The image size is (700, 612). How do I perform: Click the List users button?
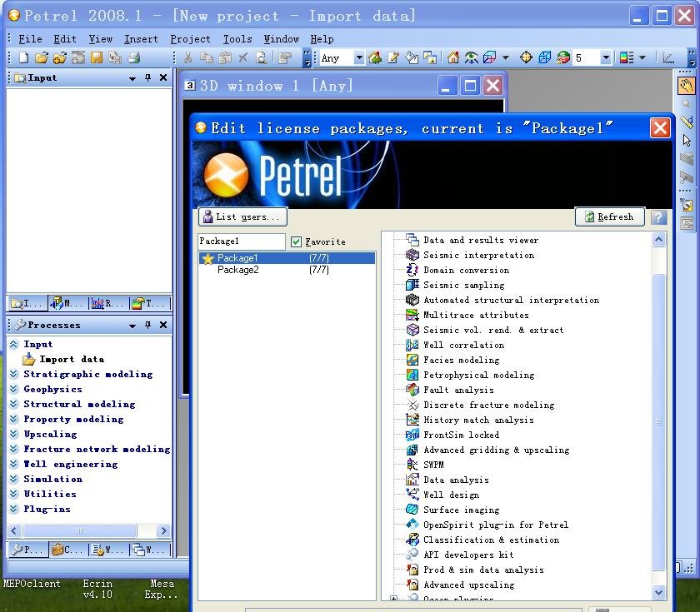tap(242, 216)
